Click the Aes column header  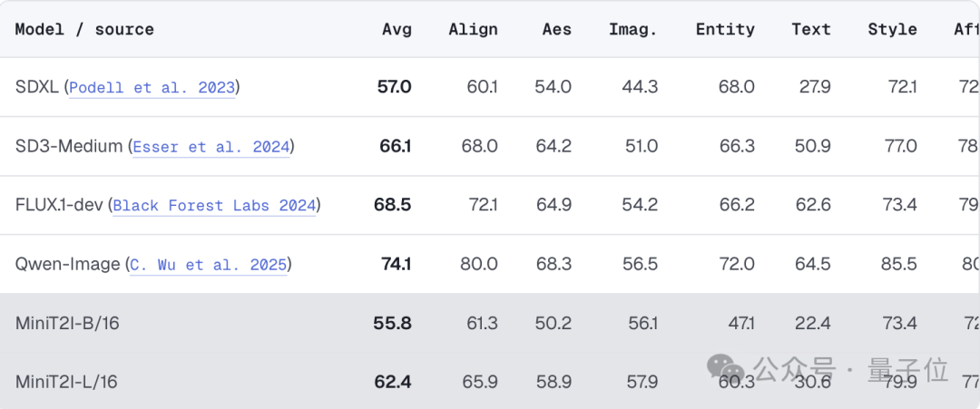point(557,29)
